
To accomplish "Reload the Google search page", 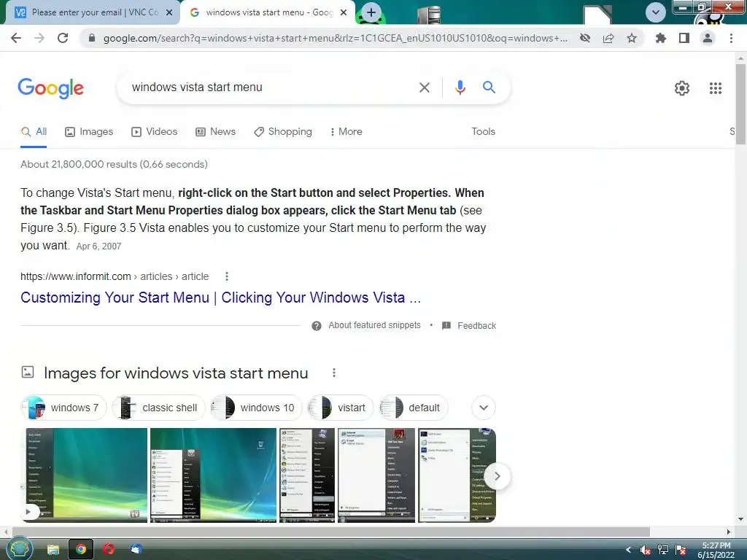I will 63,38.
